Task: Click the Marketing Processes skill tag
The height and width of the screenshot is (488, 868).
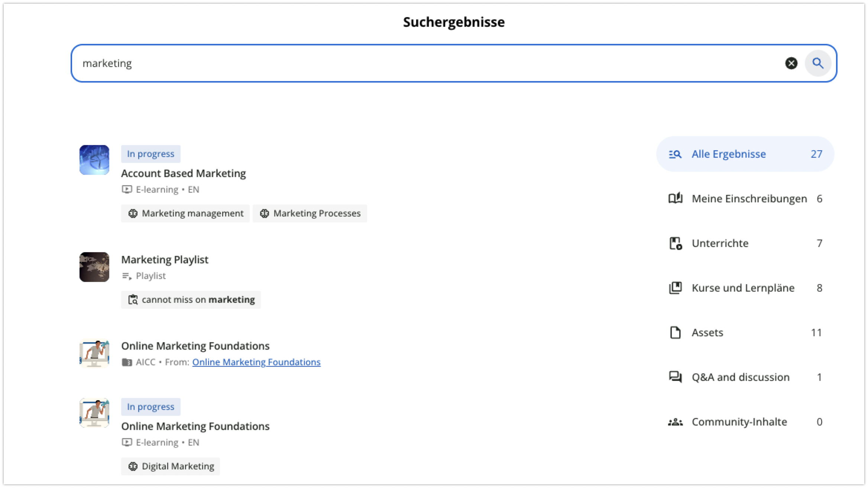Action: (x=310, y=213)
